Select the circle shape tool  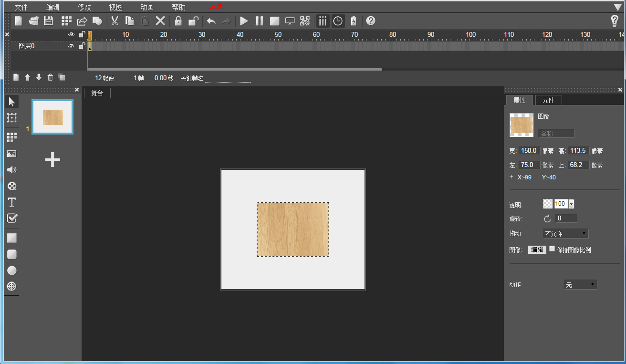click(x=12, y=270)
